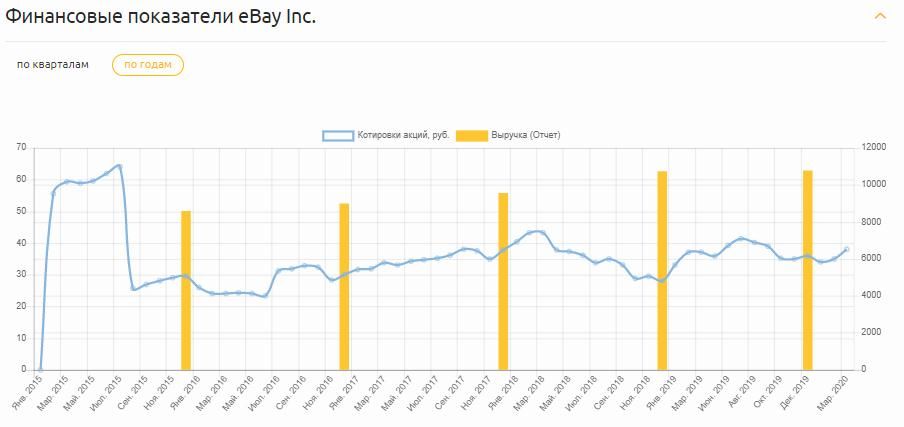Image resolution: width=904 pixels, height=427 pixels.
Task: Click the stock line dip at Сен. 2015
Action: coord(134,289)
